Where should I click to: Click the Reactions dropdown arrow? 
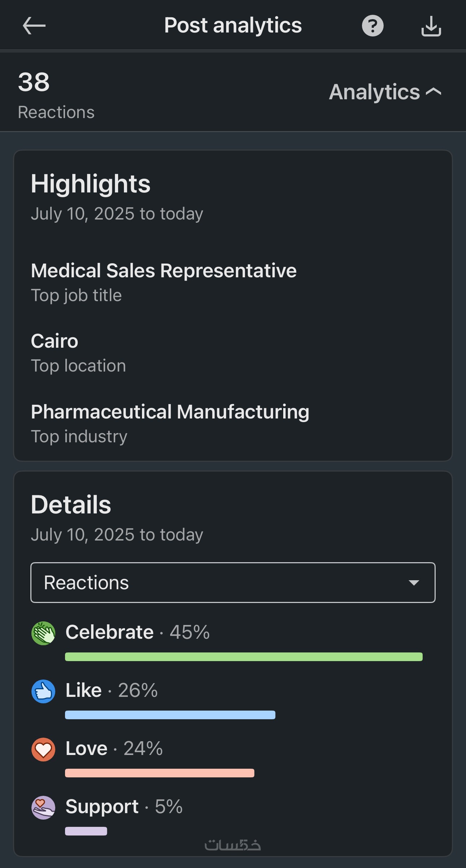pyautogui.click(x=414, y=582)
